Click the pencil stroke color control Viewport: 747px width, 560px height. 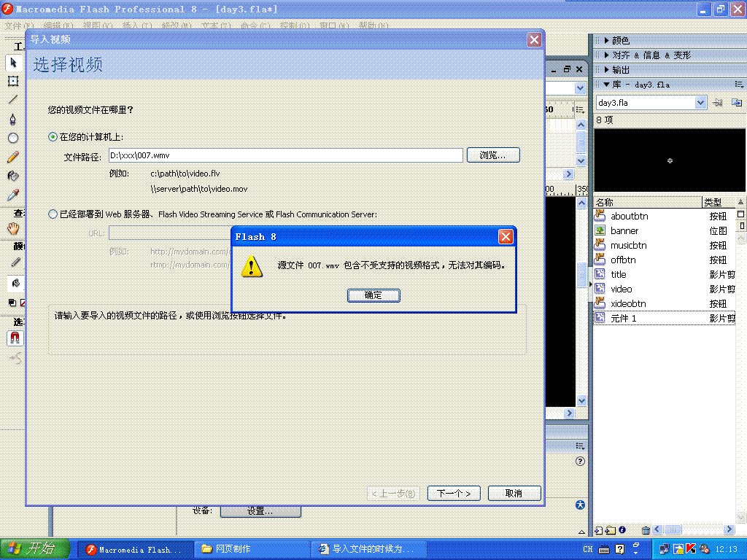click(x=15, y=262)
